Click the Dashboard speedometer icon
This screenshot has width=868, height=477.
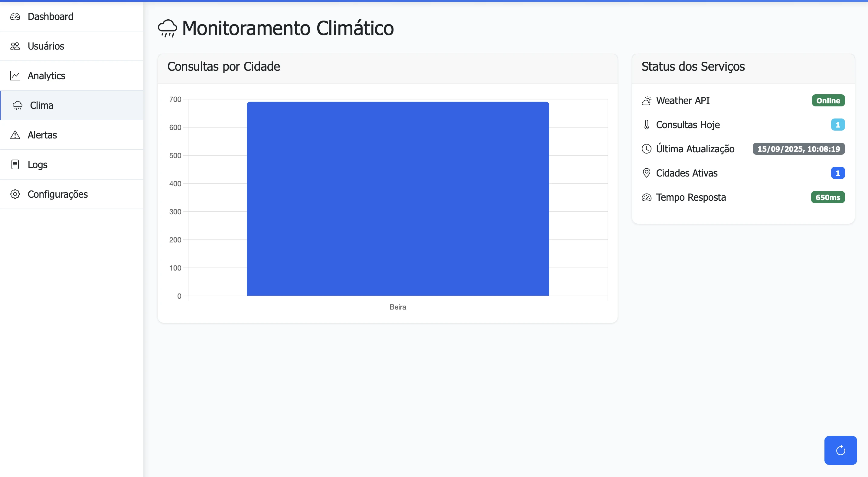tap(15, 17)
